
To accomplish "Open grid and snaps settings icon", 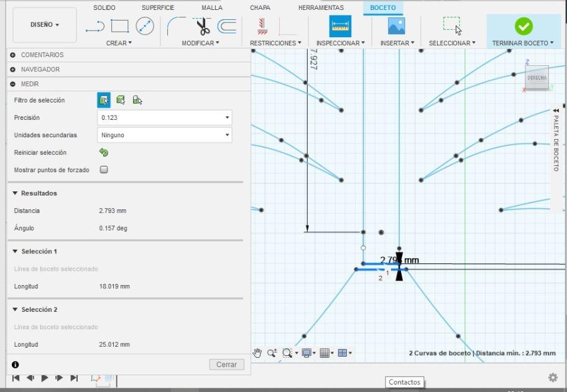I will (325, 353).
